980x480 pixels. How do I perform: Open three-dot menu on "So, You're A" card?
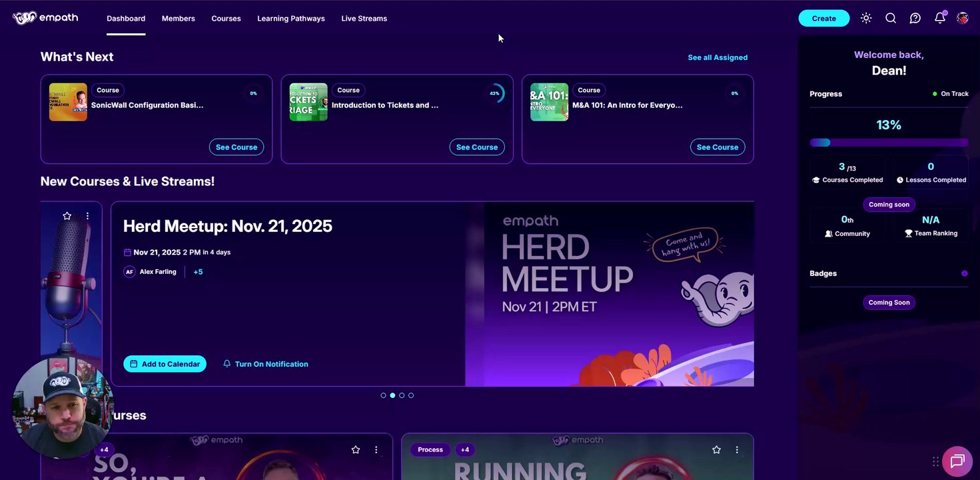pyautogui.click(x=376, y=450)
